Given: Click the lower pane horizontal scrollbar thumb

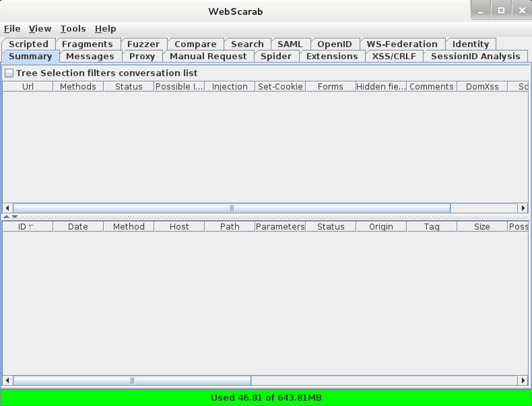Looking at the screenshot, I should pyautogui.click(x=132, y=381).
